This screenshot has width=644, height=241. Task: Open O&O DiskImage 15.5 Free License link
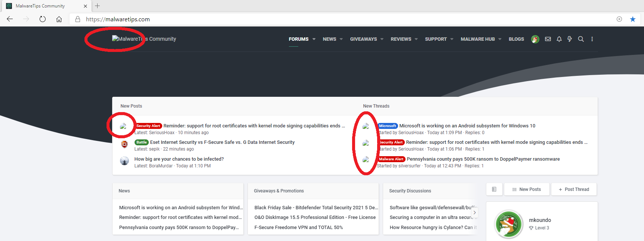click(315, 217)
